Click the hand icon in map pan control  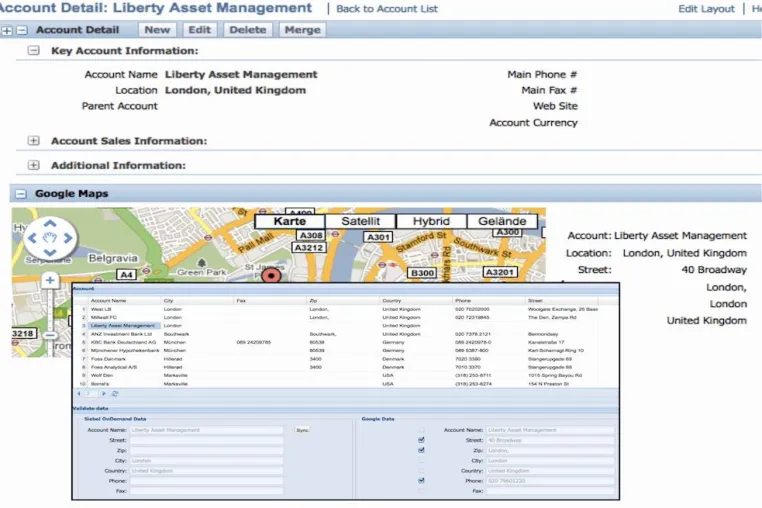coord(50,238)
